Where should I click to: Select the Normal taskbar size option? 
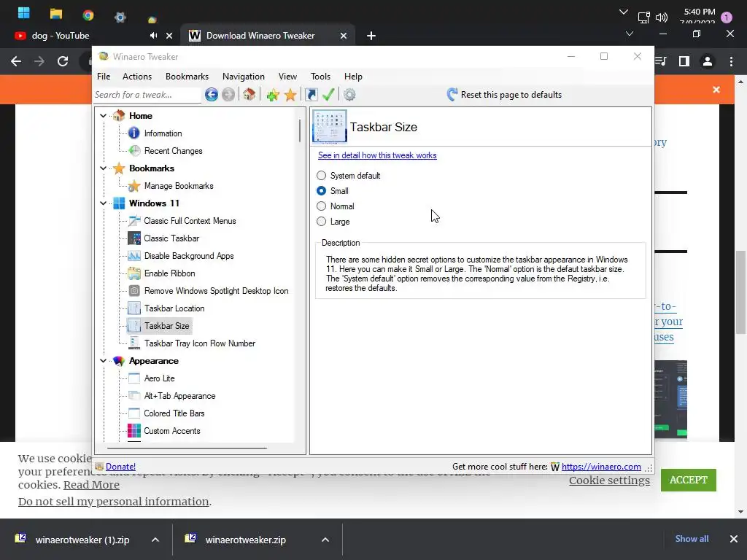tap(322, 206)
